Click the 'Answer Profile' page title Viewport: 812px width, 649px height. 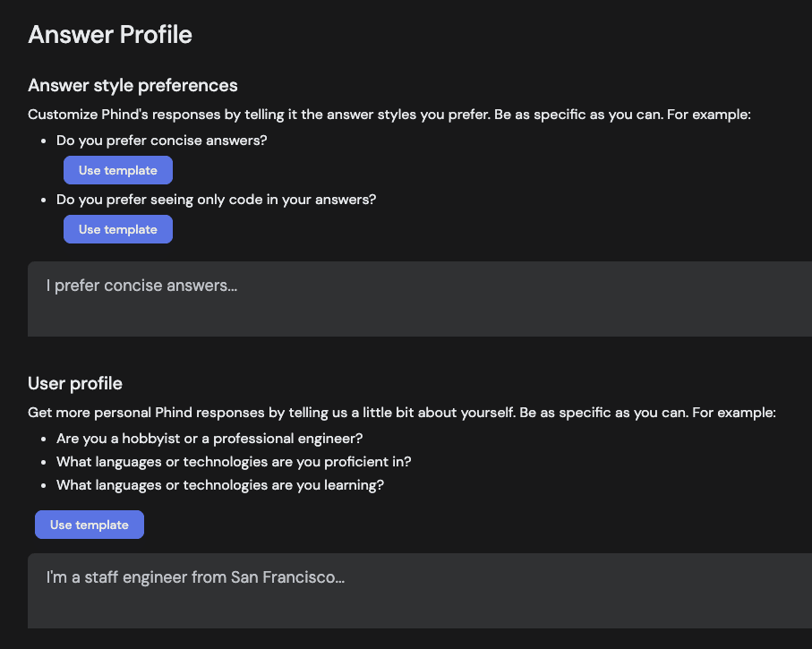[109, 35]
